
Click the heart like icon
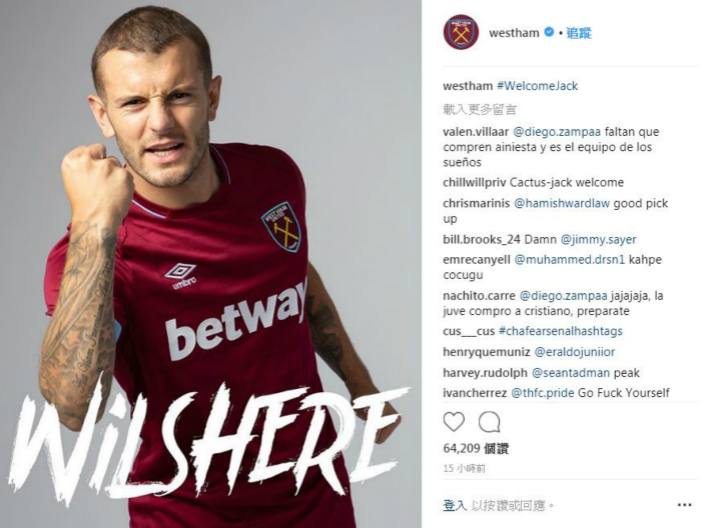coord(454,422)
